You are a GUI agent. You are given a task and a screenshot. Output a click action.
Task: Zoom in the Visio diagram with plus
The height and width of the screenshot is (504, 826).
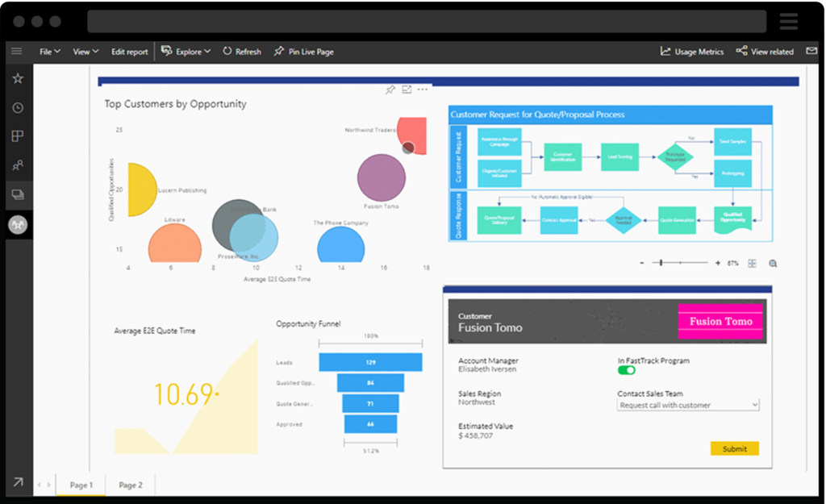click(717, 263)
